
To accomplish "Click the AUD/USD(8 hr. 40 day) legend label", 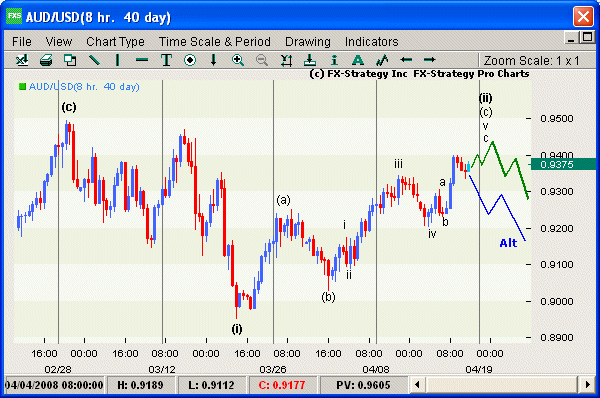I will coord(84,86).
